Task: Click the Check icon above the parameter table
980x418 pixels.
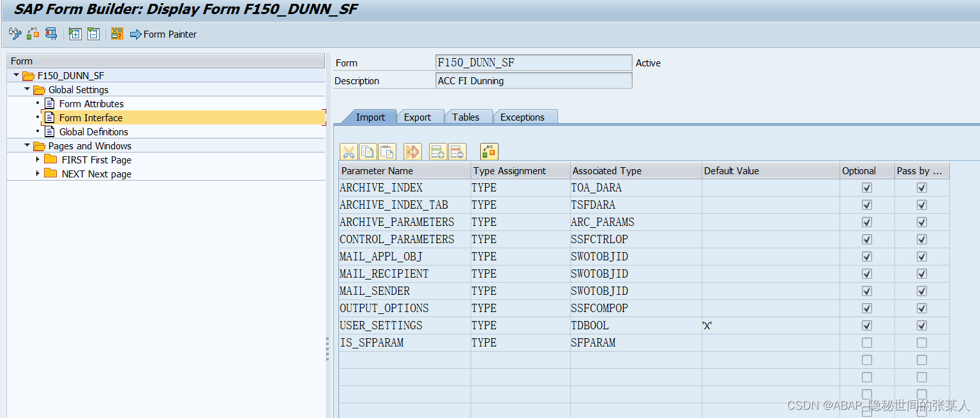Action: click(x=489, y=152)
